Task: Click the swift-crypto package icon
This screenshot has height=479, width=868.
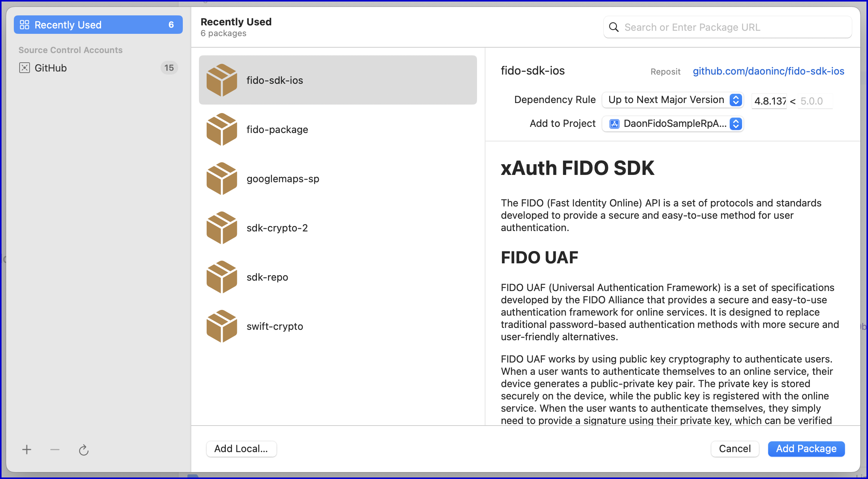Action: (222, 326)
